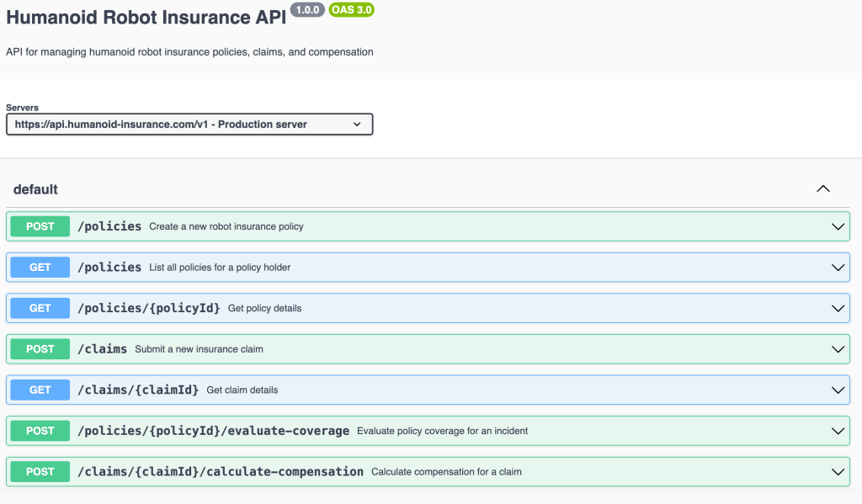The width and height of the screenshot is (862, 504).
Task: Expand chevron on POST /policies row
Action: click(x=838, y=226)
